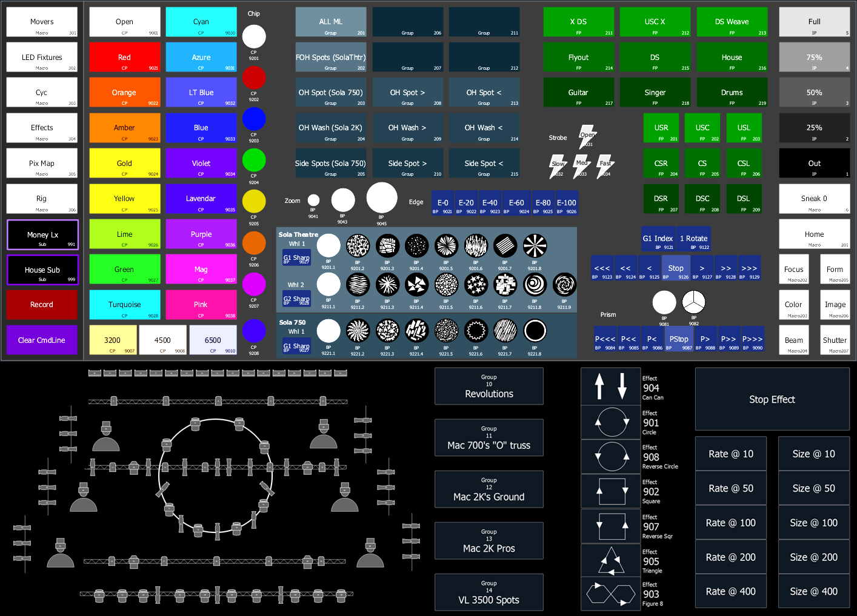Image resolution: width=857 pixels, height=616 pixels.
Task: Select the largest Zoom circle preset
Action: pos(382,198)
